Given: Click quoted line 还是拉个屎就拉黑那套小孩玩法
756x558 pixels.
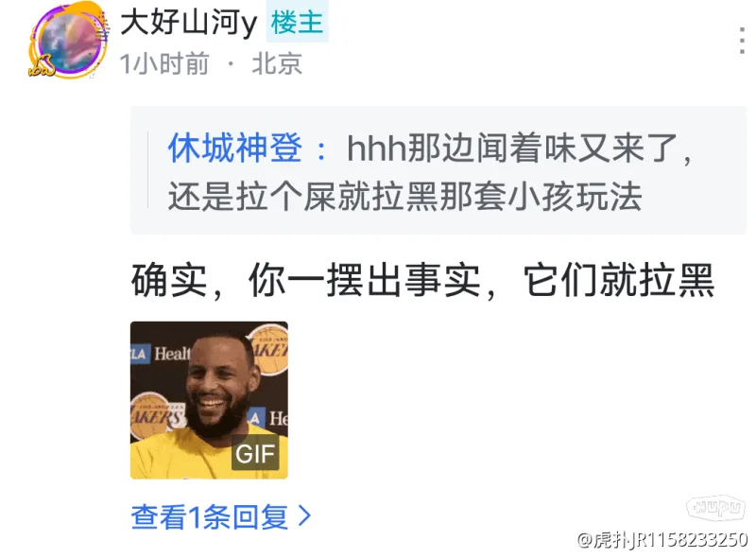Looking at the screenshot, I should (404, 197).
